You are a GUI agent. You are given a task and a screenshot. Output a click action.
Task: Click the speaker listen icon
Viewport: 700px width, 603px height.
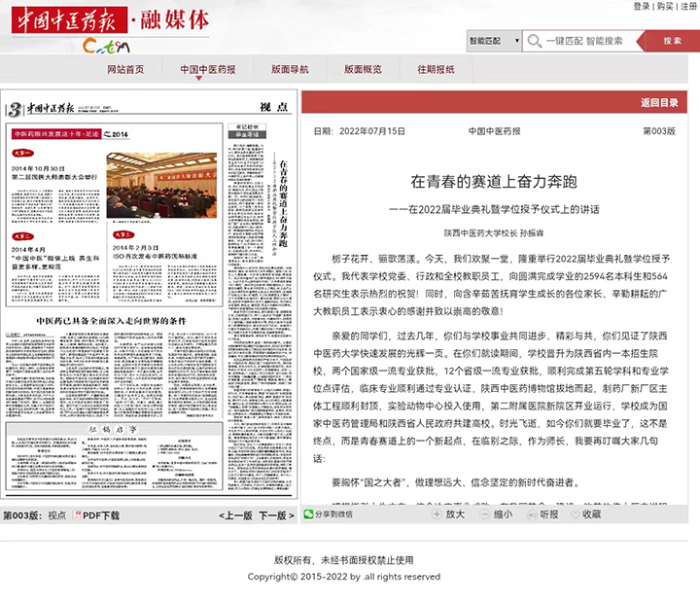point(532,514)
